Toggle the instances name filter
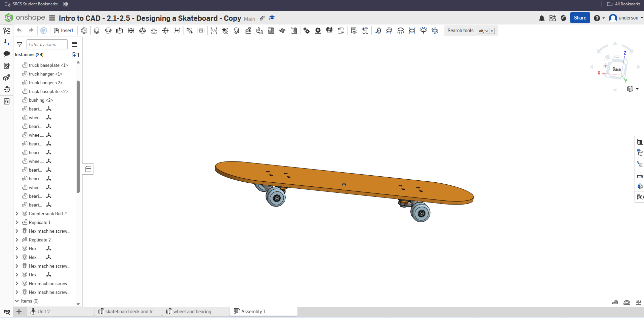 point(19,44)
